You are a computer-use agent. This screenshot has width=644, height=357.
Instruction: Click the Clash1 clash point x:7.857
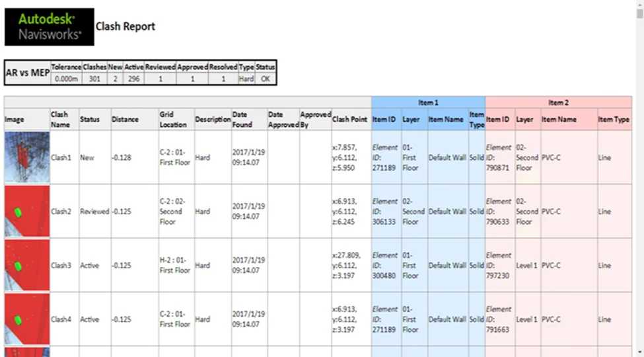point(345,157)
